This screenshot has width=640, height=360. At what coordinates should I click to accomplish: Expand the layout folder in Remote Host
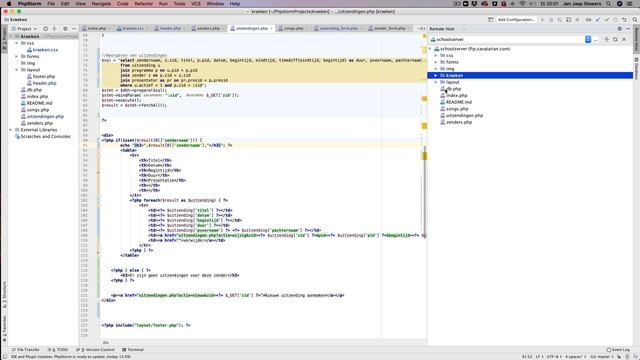pyautogui.click(x=436, y=82)
